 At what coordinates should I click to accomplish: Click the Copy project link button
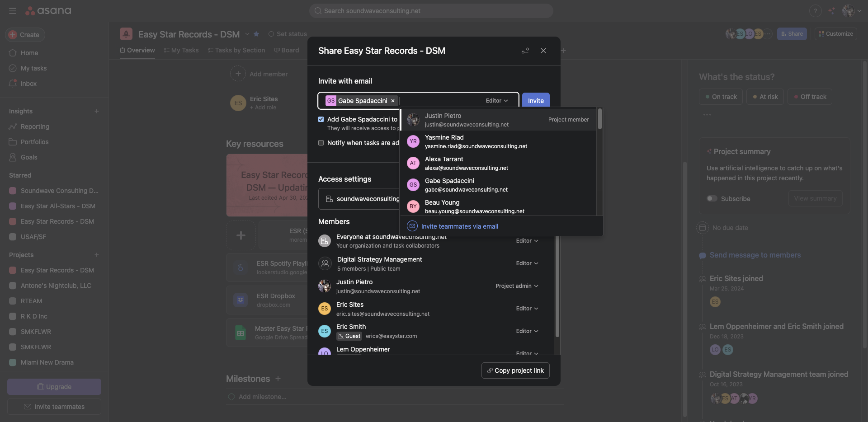click(x=515, y=370)
